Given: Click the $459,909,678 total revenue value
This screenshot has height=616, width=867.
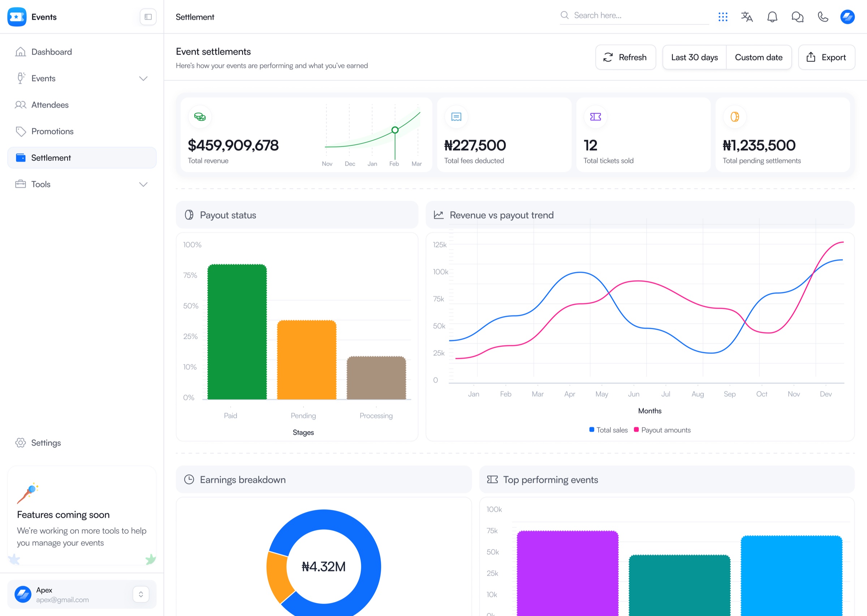Looking at the screenshot, I should click(233, 145).
